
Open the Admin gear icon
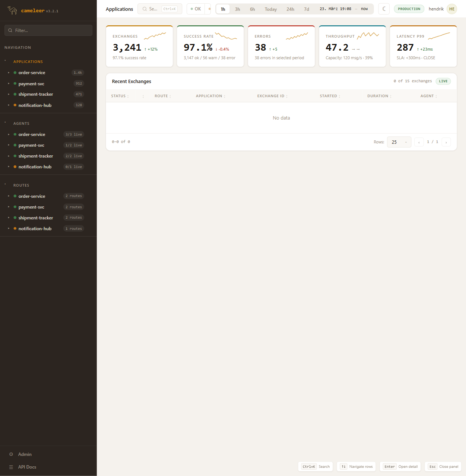click(x=11, y=454)
